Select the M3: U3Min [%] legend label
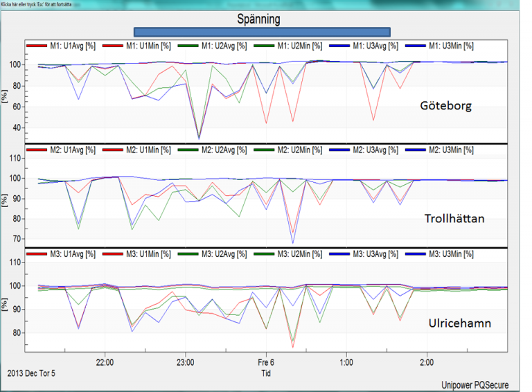Viewport: 532px width, 392px height. (x=451, y=254)
